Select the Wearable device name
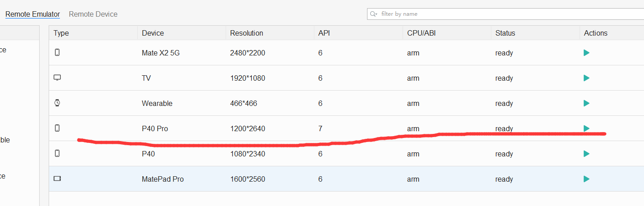The image size is (644, 206). pyautogui.click(x=157, y=103)
